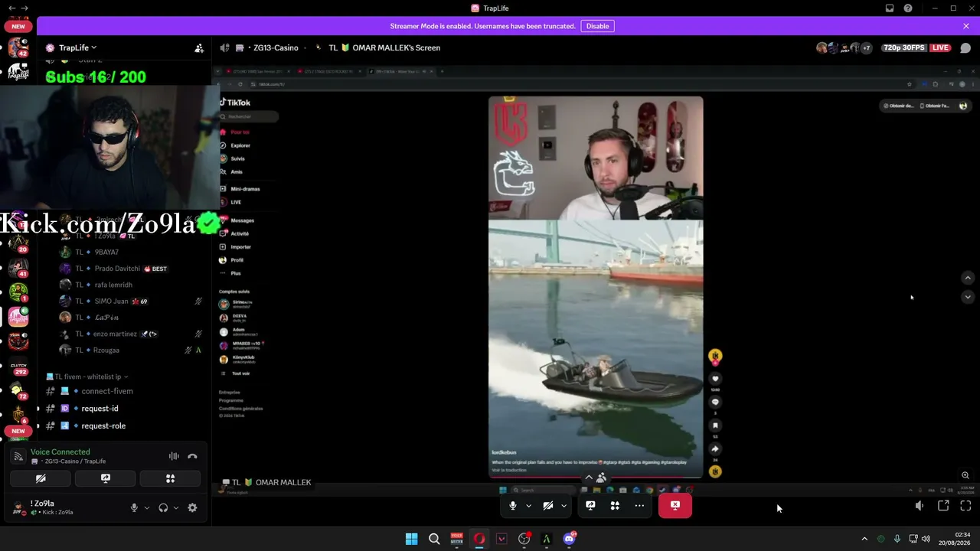Show participants with the chevron-up members toggle

[595, 478]
